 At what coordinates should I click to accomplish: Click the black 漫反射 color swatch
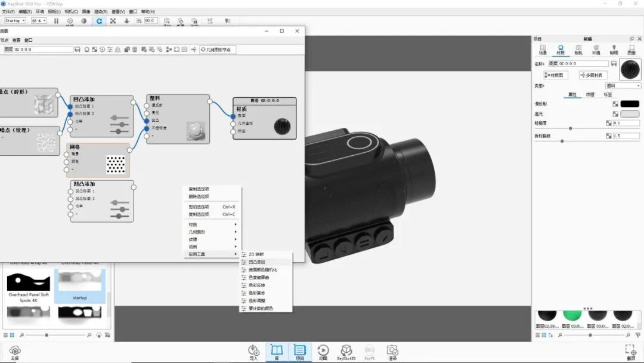(x=628, y=103)
